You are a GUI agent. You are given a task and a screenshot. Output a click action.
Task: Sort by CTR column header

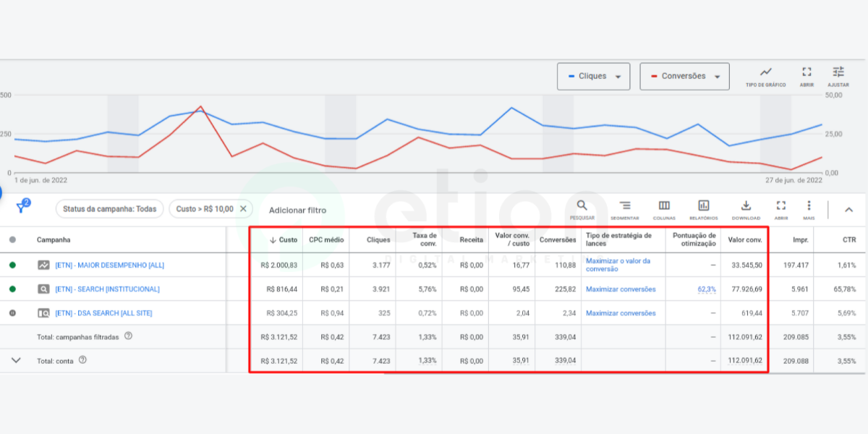(x=849, y=239)
